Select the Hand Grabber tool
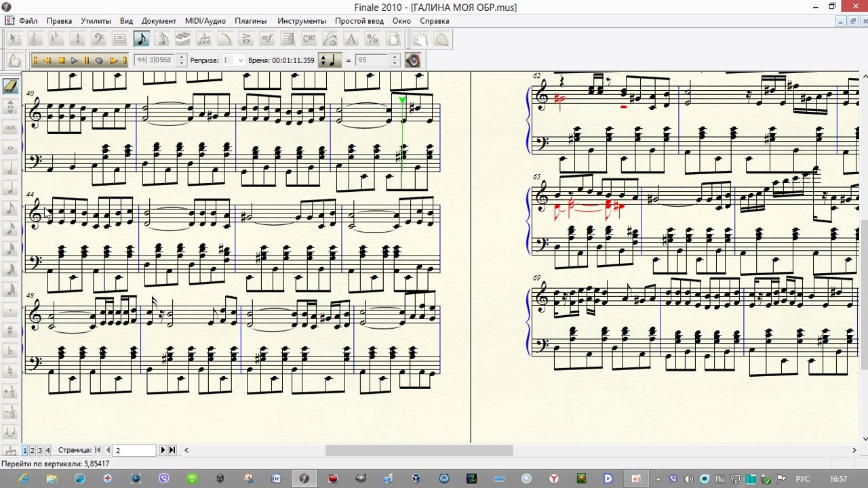Screen dimensions: 868x488 421,39
